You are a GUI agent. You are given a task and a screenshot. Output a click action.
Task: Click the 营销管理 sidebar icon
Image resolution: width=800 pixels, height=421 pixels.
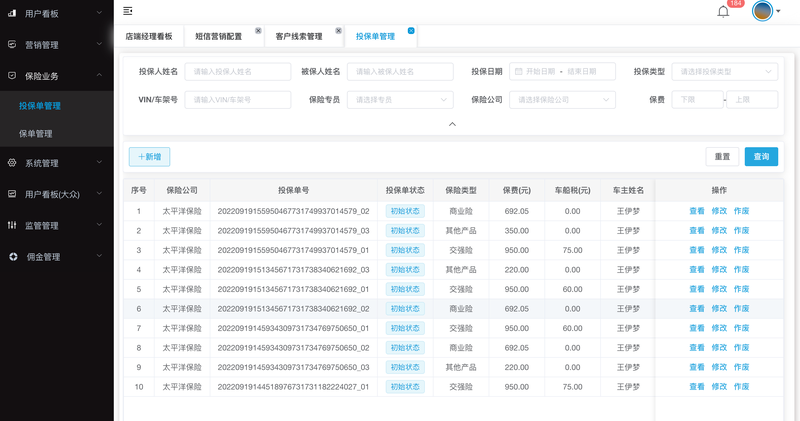coord(12,44)
